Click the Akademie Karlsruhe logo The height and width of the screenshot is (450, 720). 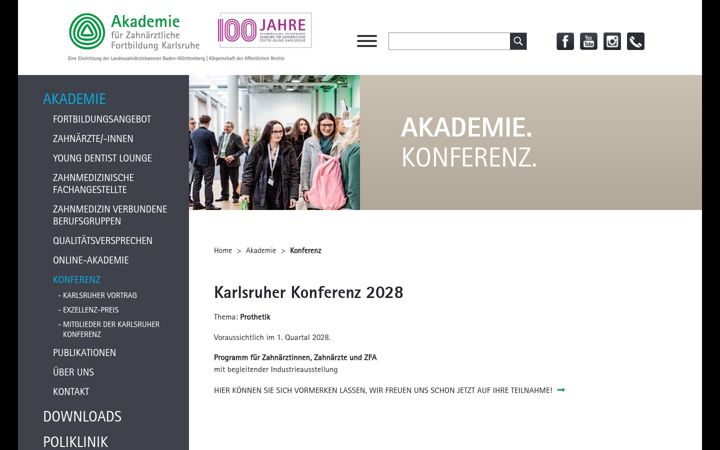coord(134,32)
